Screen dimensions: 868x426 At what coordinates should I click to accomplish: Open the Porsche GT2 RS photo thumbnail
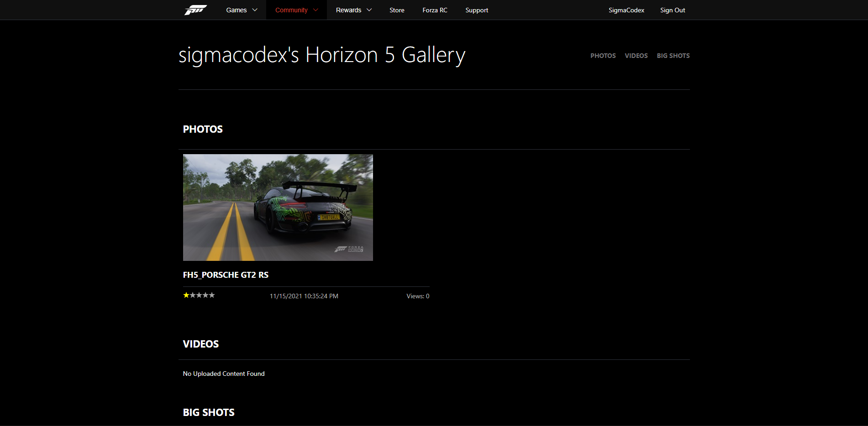278,208
